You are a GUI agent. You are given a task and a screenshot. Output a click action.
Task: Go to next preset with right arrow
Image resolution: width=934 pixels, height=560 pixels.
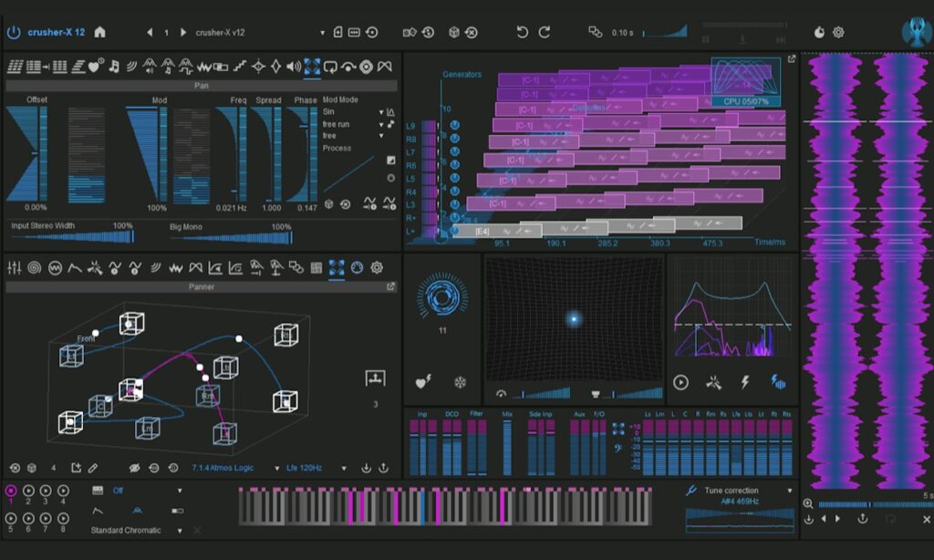[183, 33]
